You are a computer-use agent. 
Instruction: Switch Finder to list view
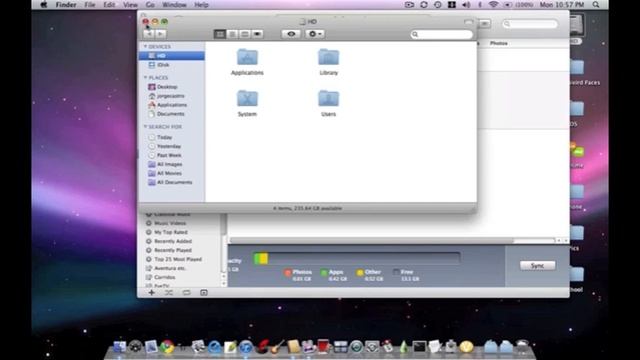coord(232,34)
